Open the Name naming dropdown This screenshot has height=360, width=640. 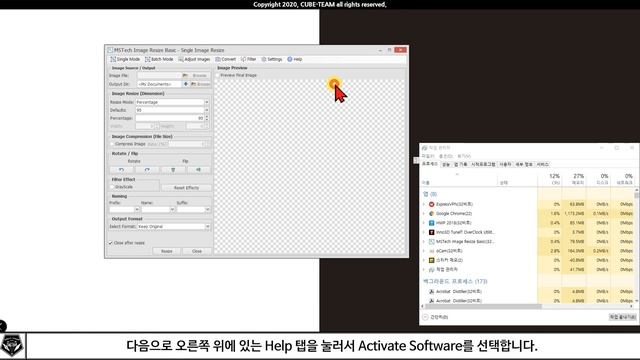pyautogui.click(x=172, y=209)
